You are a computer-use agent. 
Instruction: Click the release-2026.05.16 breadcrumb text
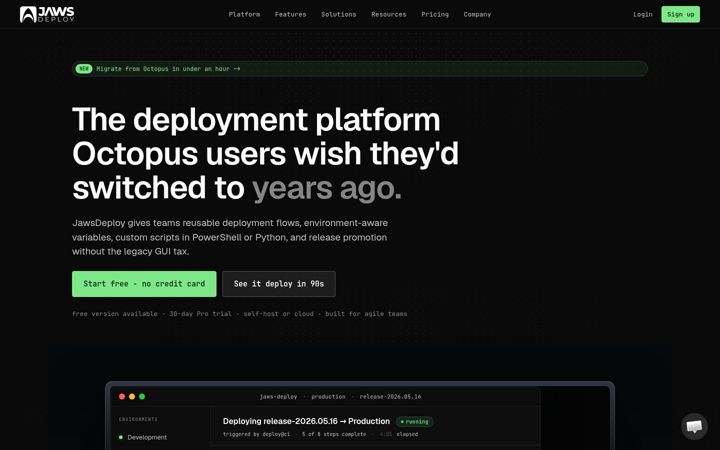pos(390,397)
